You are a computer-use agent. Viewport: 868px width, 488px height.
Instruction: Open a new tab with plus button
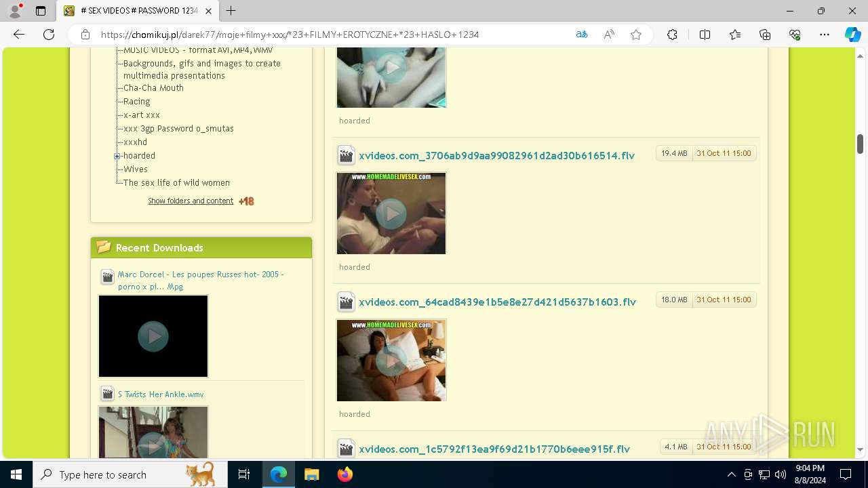click(231, 11)
